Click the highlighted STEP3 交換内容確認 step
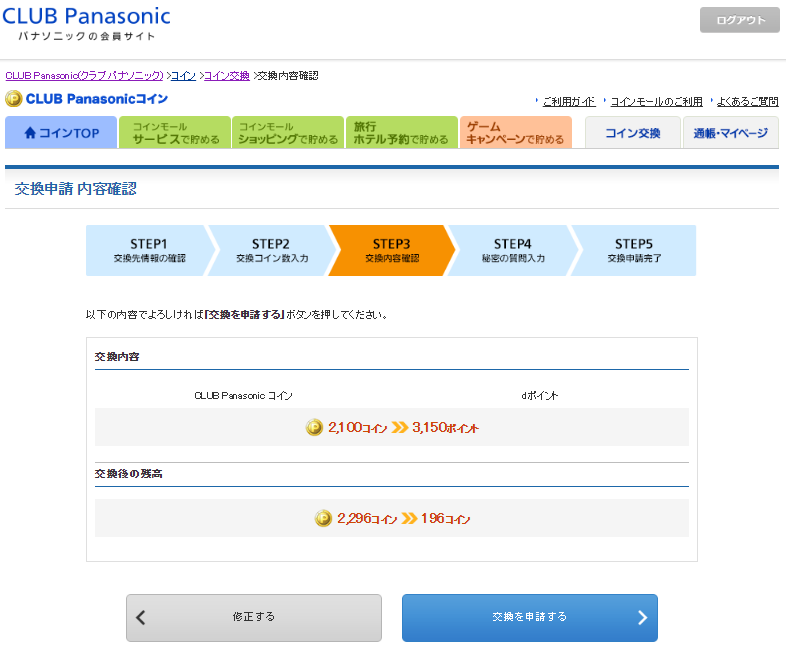Viewport: 786px width, 648px height. click(x=392, y=250)
